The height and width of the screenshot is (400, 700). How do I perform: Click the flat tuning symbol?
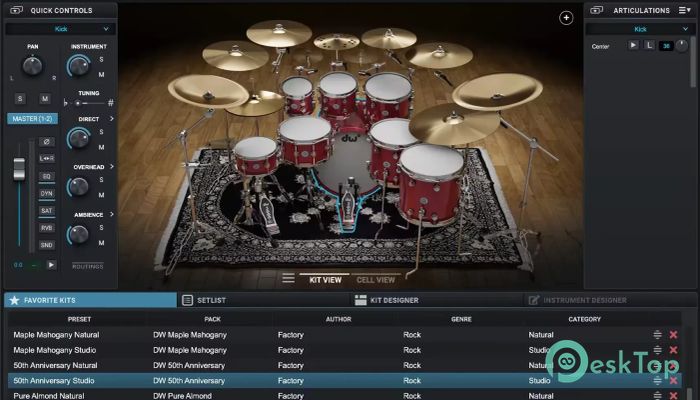(66, 103)
